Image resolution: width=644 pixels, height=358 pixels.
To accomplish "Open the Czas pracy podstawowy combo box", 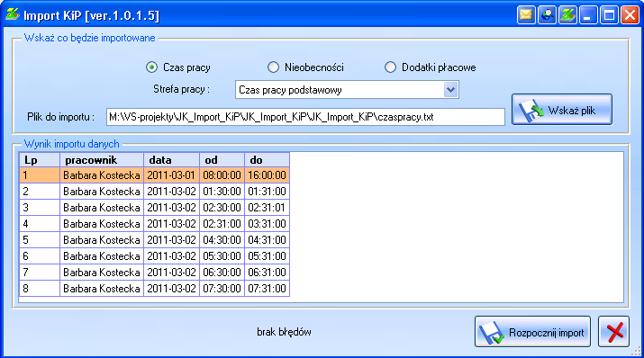I will [x=347, y=90].
